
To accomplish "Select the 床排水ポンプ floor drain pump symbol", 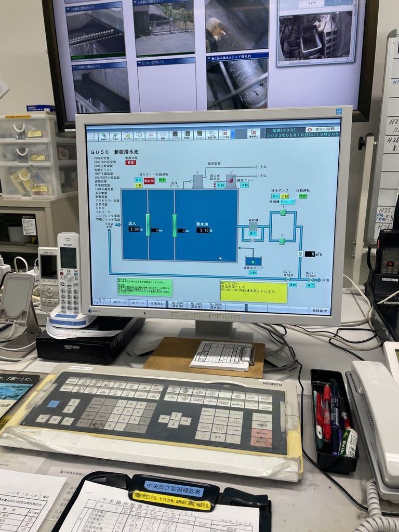I will [253, 262].
